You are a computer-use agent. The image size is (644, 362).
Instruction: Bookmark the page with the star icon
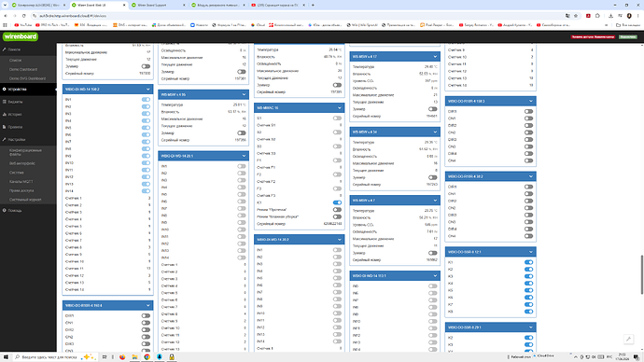click(x=576, y=16)
